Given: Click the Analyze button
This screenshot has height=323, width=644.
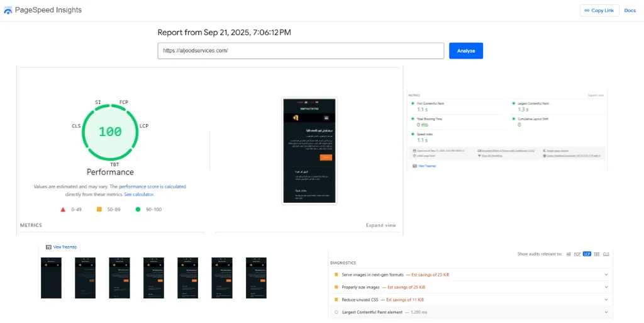Looking at the screenshot, I should [x=466, y=51].
